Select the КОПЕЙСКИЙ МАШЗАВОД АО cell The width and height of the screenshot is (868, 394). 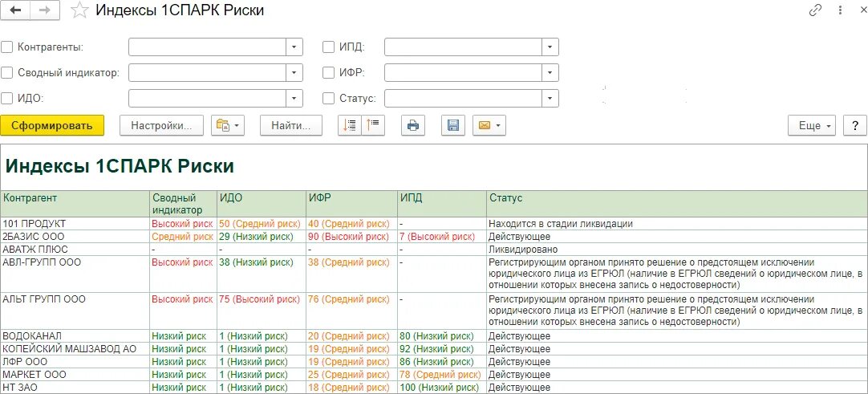75,349
